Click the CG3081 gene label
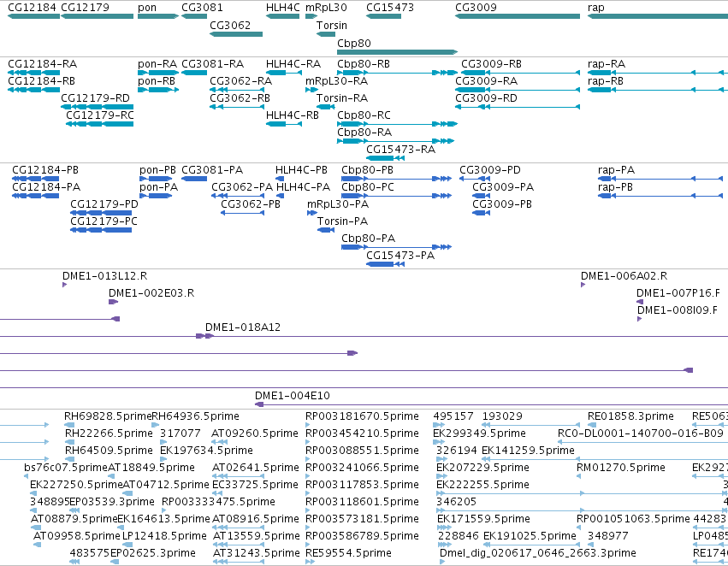 pyautogui.click(x=202, y=8)
